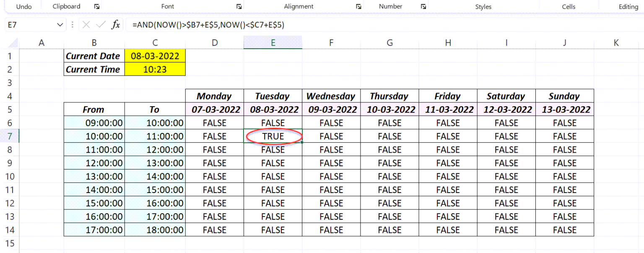Select the From column header cell
The image size is (644, 253).
tap(93, 110)
